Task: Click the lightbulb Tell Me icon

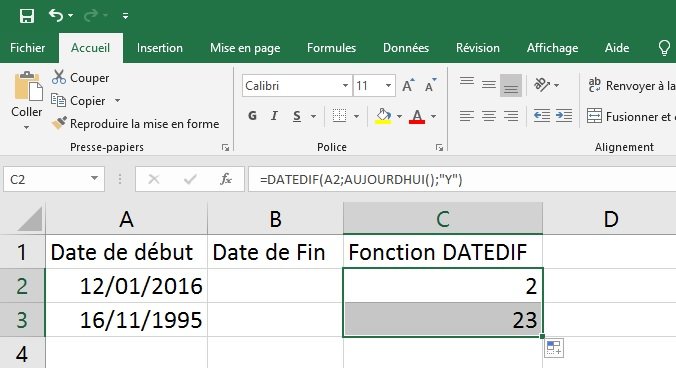Action: 664,48
